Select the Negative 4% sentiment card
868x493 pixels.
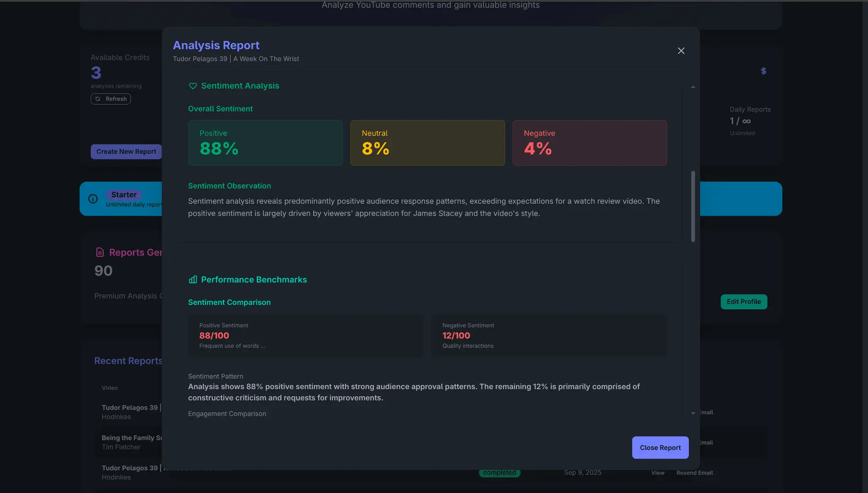[x=590, y=143]
